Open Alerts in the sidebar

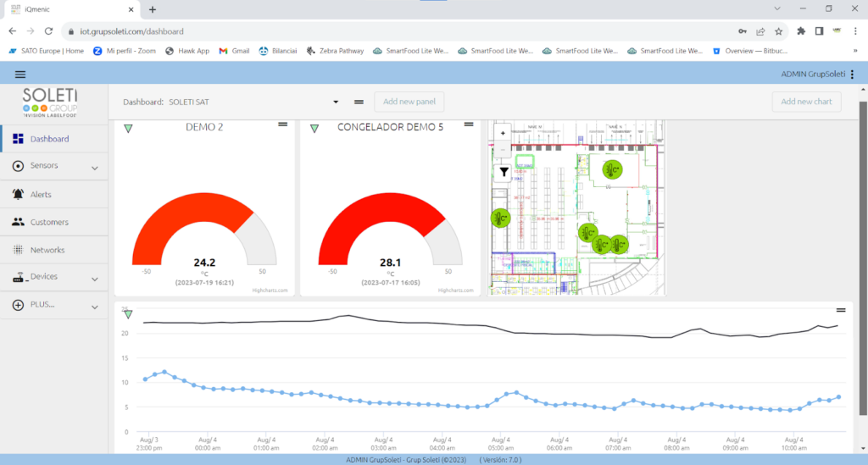tap(41, 195)
